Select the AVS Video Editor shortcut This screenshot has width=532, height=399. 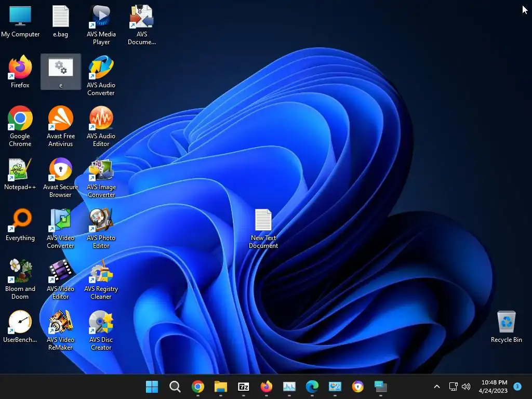(61, 279)
